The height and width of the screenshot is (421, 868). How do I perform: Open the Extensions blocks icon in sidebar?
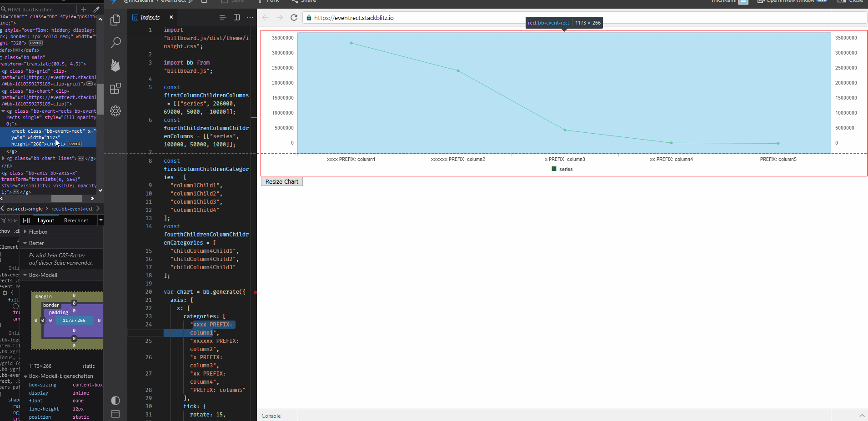tap(115, 88)
